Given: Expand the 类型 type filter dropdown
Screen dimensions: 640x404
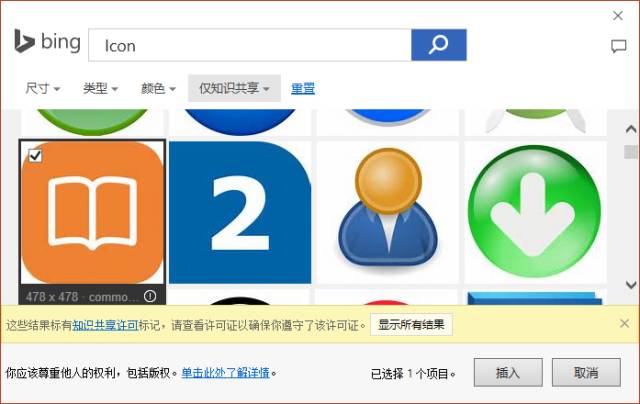Looking at the screenshot, I should (x=100, y=88).
